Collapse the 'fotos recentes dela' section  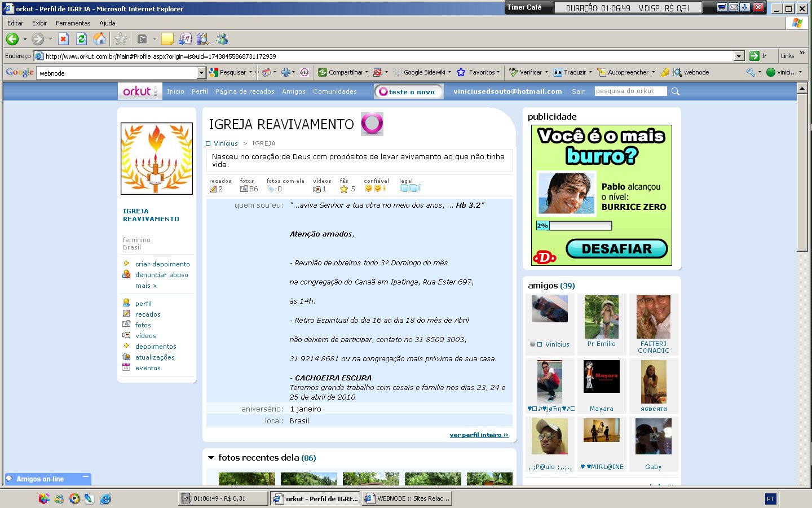[211, 458]
